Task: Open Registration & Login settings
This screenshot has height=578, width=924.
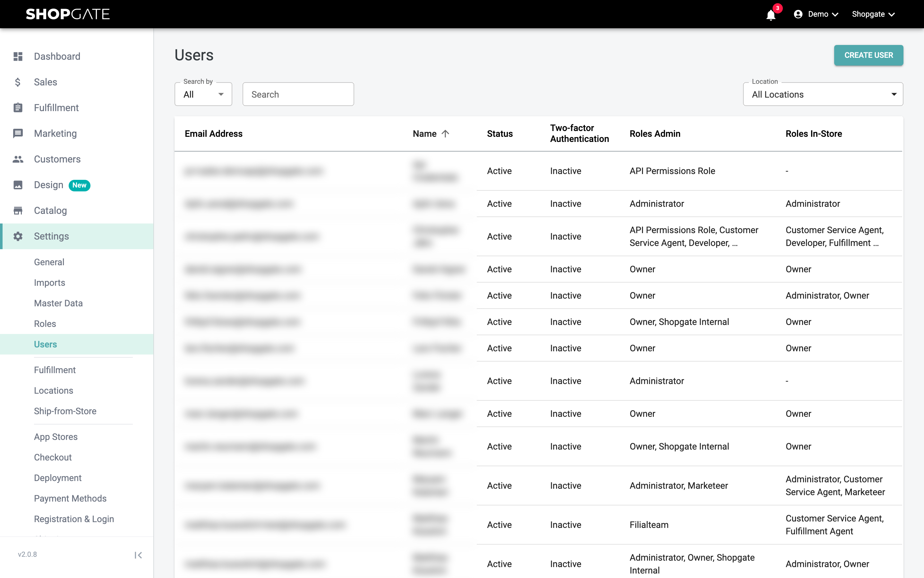Action: pyautogui.click(x=74, y=519)
